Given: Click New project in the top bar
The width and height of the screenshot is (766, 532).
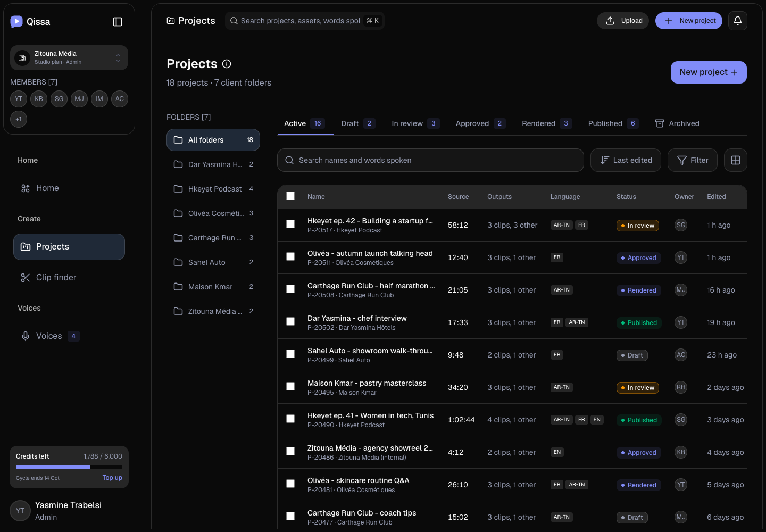Looking at the screenshot, I should [x=689, y=21].
